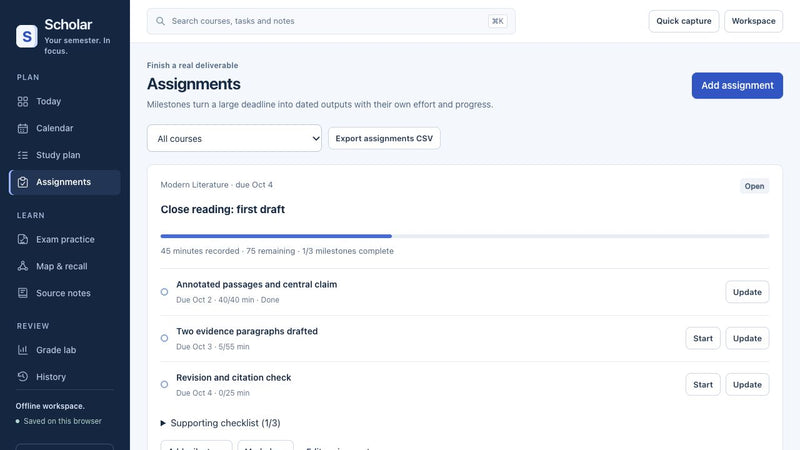800x450 pixels.
Task: Click the Source notes icon
Action: coord(22,293)
